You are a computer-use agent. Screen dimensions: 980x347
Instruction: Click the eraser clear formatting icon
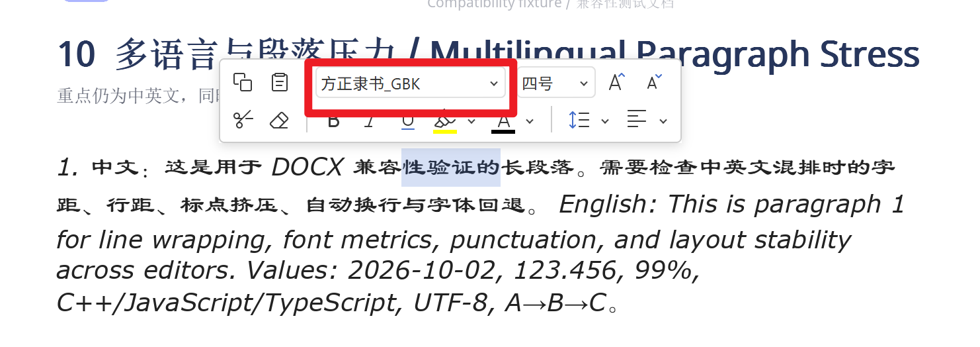pyautogui.click(x=280, y=121)
